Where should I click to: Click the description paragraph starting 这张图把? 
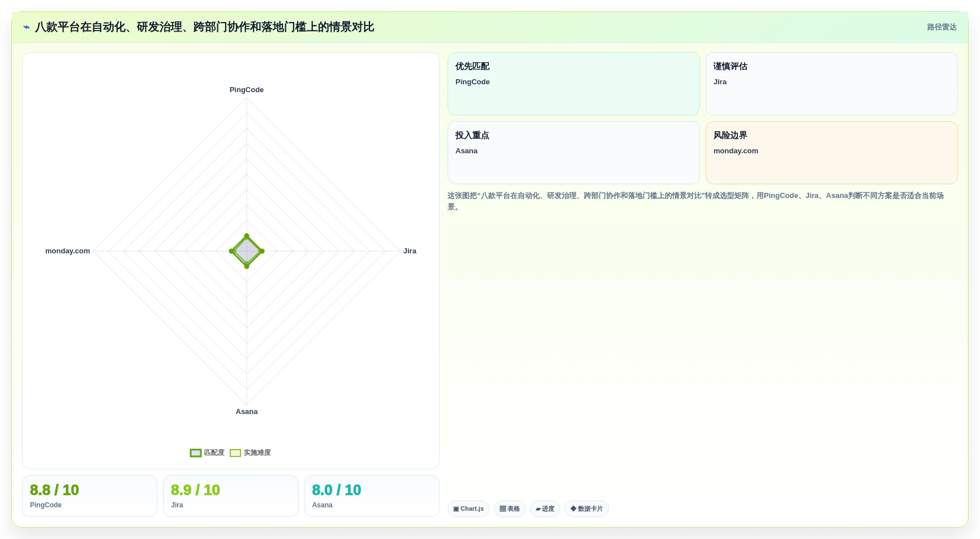click(x=695, y=201)
